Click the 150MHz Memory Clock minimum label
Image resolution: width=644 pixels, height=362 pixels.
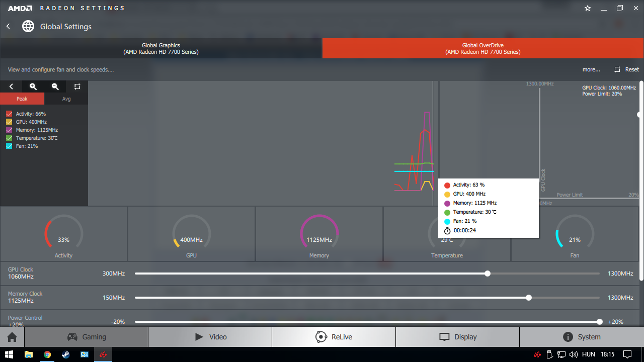114,298
